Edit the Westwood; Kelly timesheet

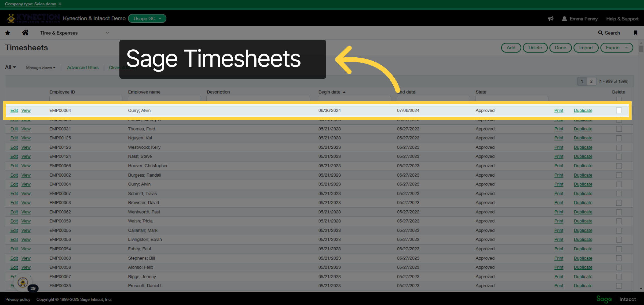[14, 147]
